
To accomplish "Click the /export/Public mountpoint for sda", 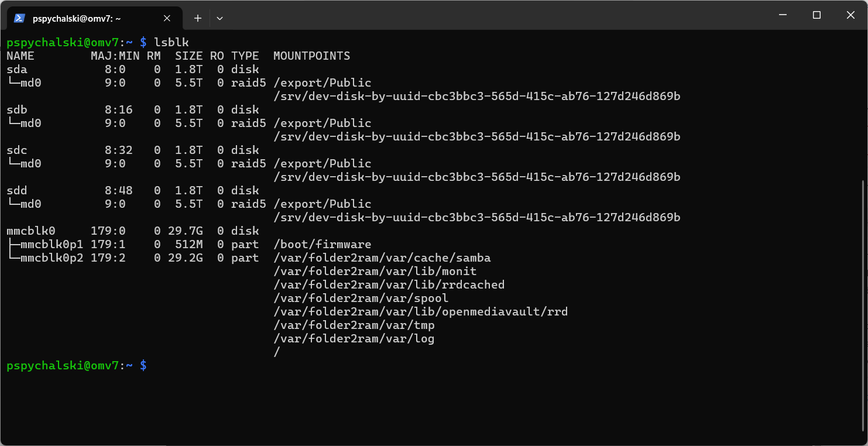I will coord(323,83).
